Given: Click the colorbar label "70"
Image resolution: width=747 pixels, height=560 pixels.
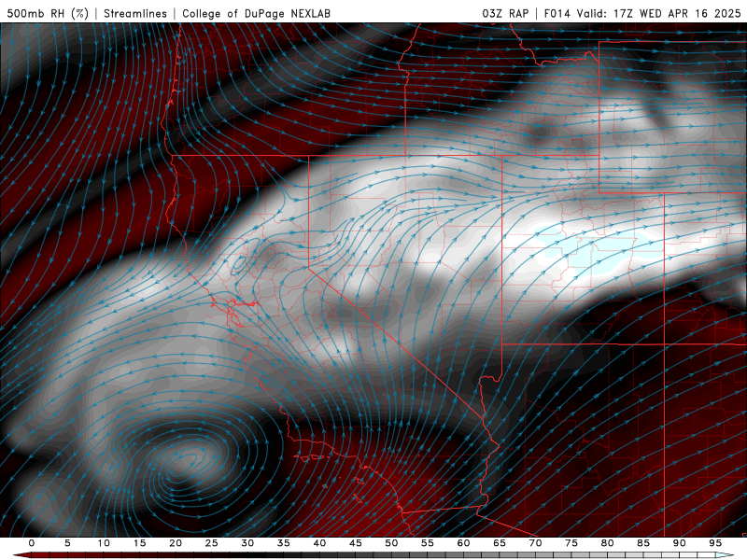Looking at the screenshot, I should (535, 543).
